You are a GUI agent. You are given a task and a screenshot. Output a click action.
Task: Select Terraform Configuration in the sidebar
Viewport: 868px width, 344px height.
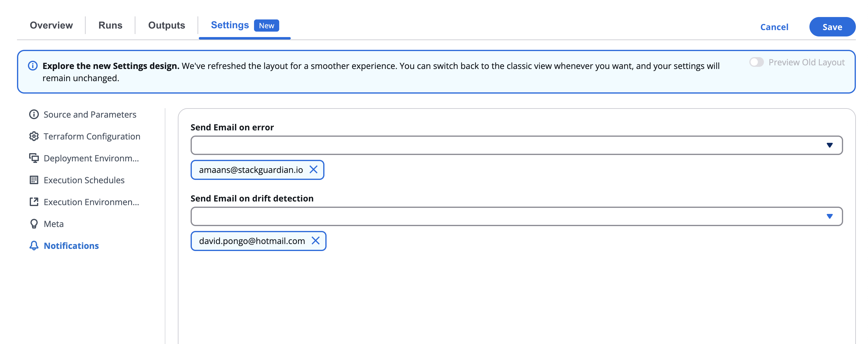coord(92,136)
